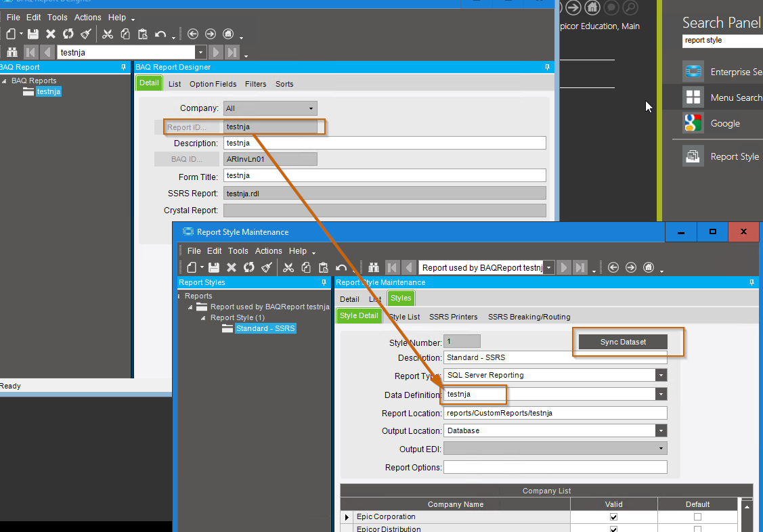Click binoculars search icon in BAQ Report Designer
This screenshot has width=763, height=532.
tap(12, 52)
